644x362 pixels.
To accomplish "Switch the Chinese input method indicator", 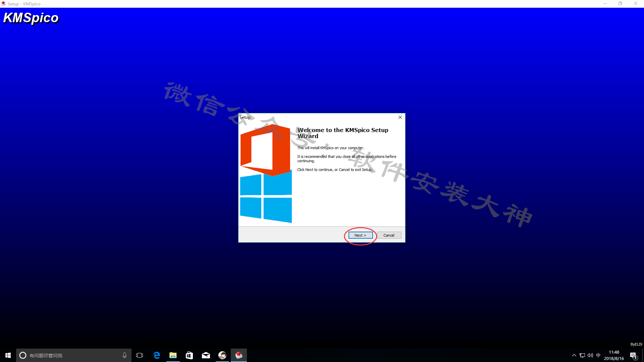I will tap(598, 355).
